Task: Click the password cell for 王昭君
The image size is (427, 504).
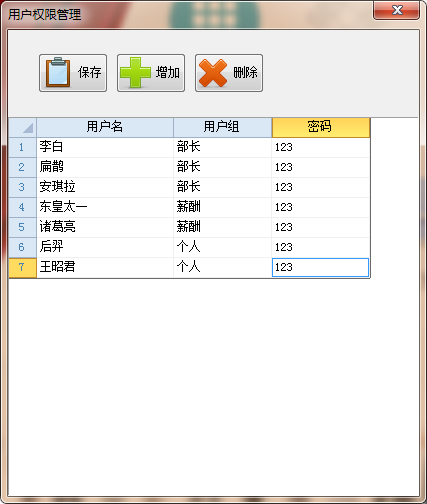Action: click(x=321, y=267)
